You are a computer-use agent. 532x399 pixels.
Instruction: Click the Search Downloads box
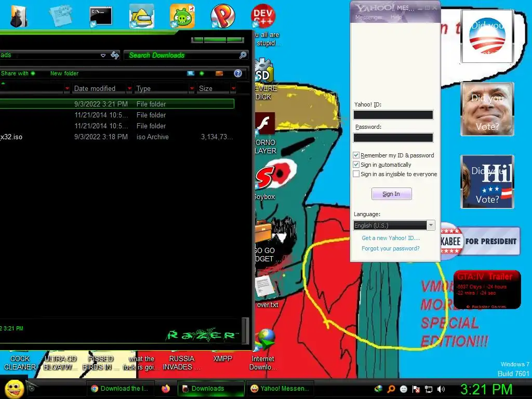pyautogui.click(x=186, y=55)
